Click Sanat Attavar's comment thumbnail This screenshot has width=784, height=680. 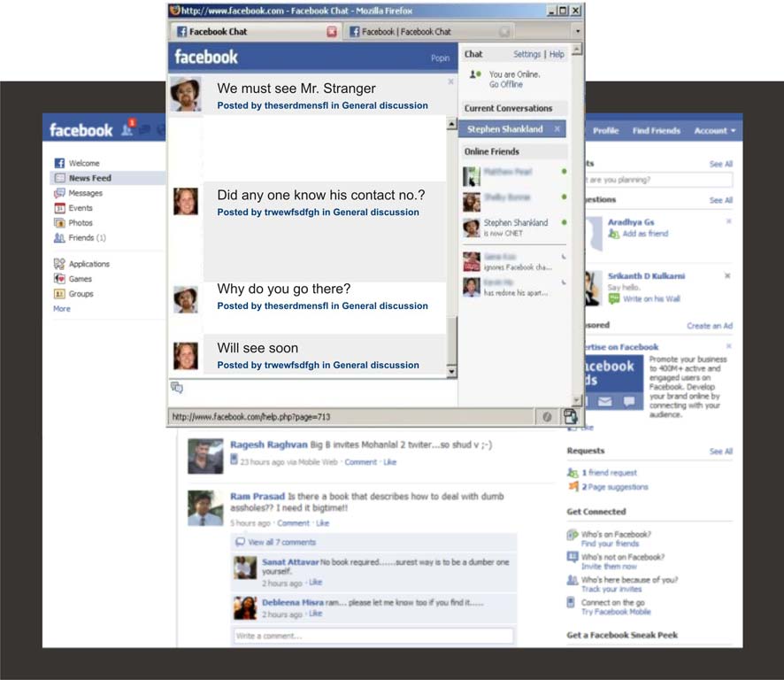pyautogui.click(x=245, y=568)
